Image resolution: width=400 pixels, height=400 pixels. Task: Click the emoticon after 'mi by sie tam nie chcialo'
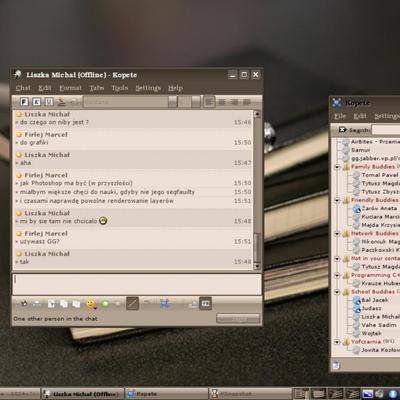pos(103,221)
